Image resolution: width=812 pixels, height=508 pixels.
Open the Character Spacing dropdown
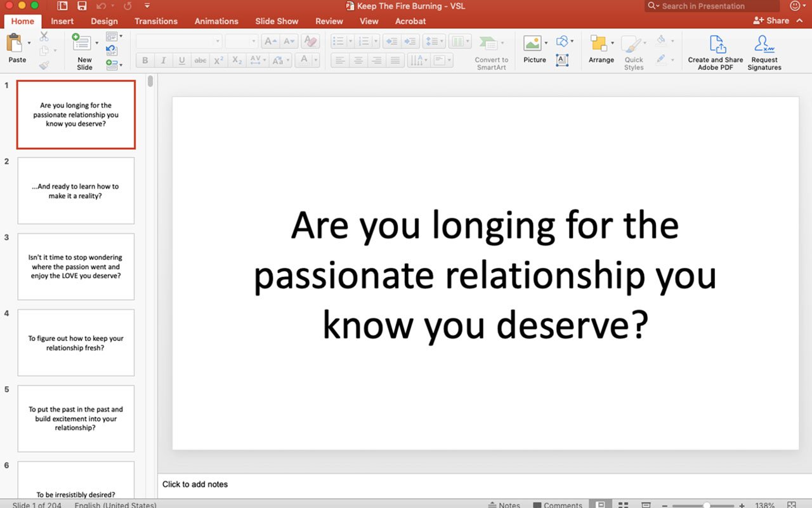click(x=258, y=60)
